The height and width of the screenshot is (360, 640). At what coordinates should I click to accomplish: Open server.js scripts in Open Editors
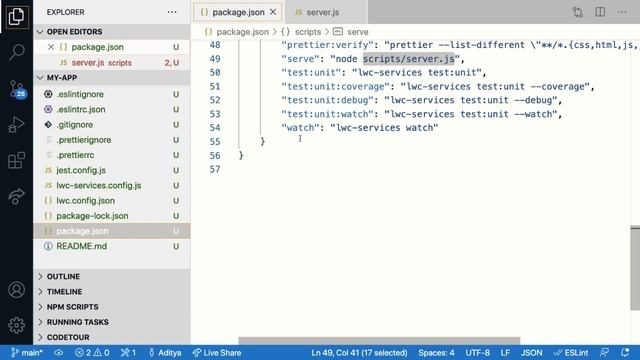tap(112, 63)
